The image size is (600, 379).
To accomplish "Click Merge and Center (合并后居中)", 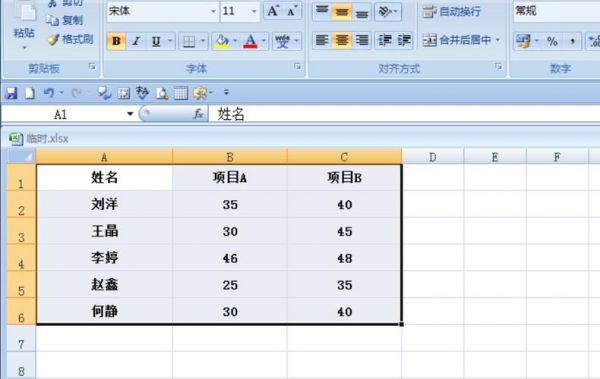I will pyautogui.click(x=457, y=40).
